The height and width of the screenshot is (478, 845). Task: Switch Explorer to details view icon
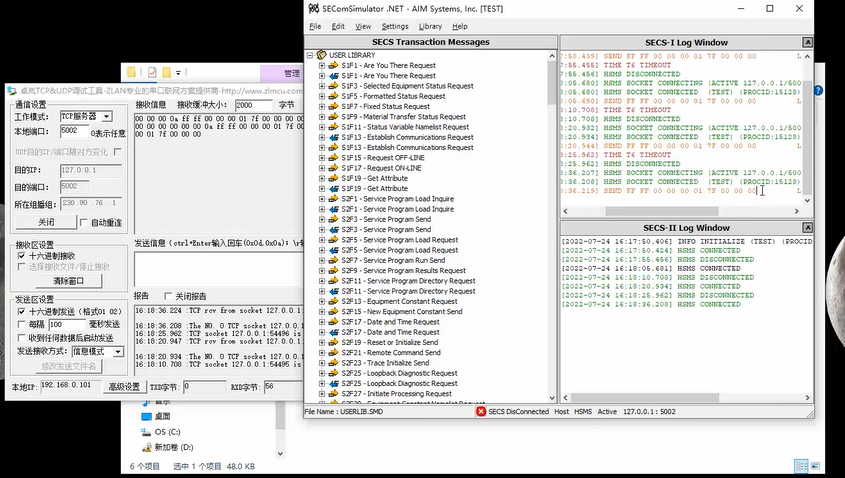click(801, 466)
